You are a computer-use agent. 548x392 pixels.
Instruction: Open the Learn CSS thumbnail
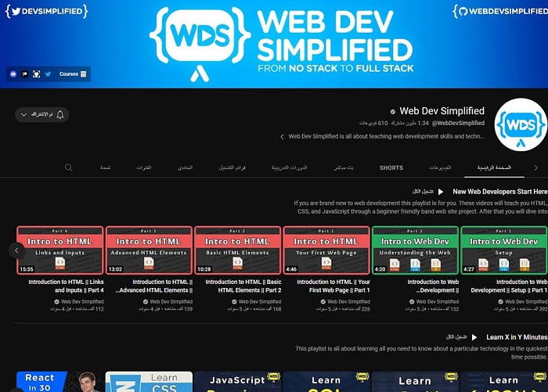149,382
